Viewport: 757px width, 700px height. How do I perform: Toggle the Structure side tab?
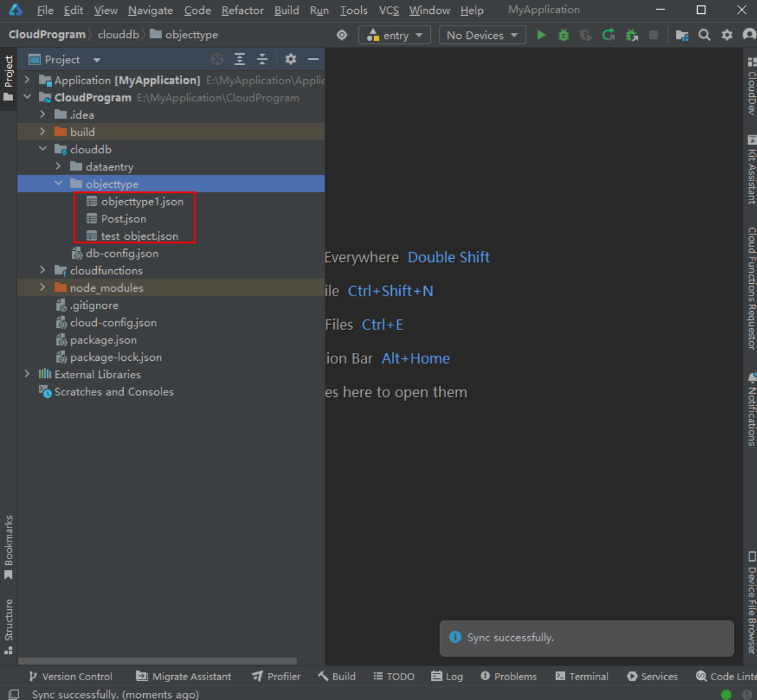click(8, 627)
